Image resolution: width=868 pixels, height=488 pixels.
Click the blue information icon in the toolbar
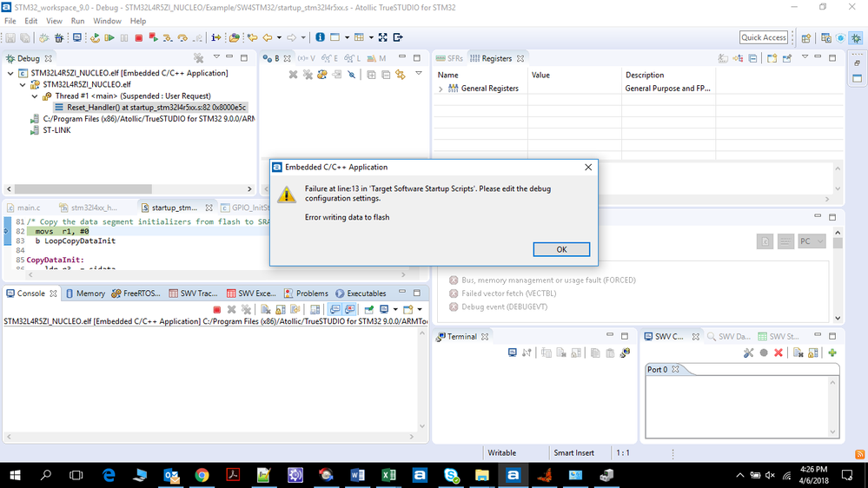tap(320, 37)
